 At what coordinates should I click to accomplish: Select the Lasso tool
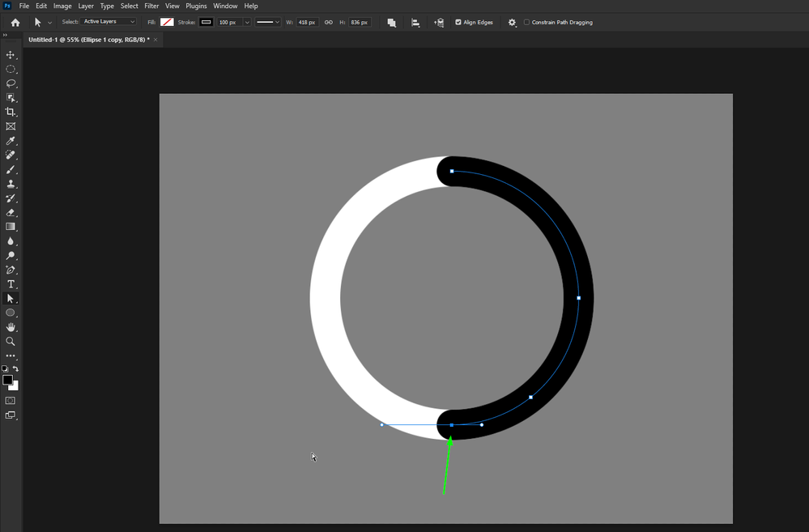click(x=11, y=83)
